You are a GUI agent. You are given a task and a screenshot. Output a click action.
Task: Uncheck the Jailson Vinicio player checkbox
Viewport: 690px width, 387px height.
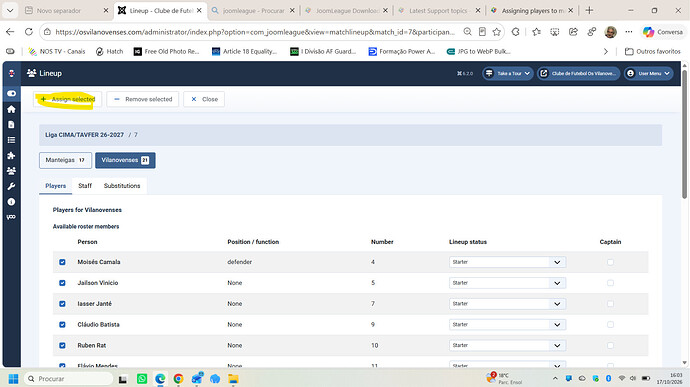[x=62, y=283]
